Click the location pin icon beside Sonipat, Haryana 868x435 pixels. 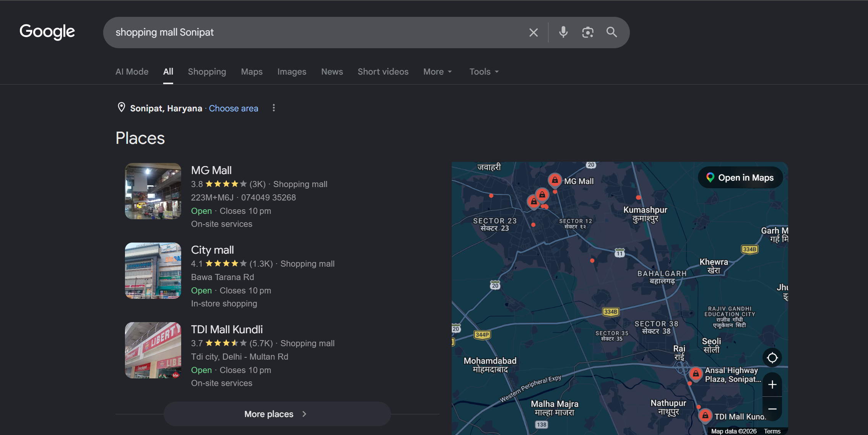(121, 108)
